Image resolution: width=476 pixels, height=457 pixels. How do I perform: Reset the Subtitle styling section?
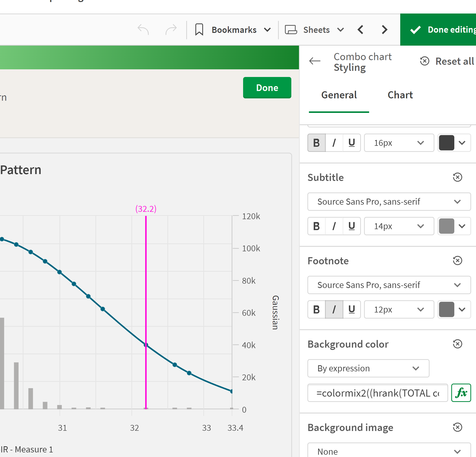click(x=457, y=177)
